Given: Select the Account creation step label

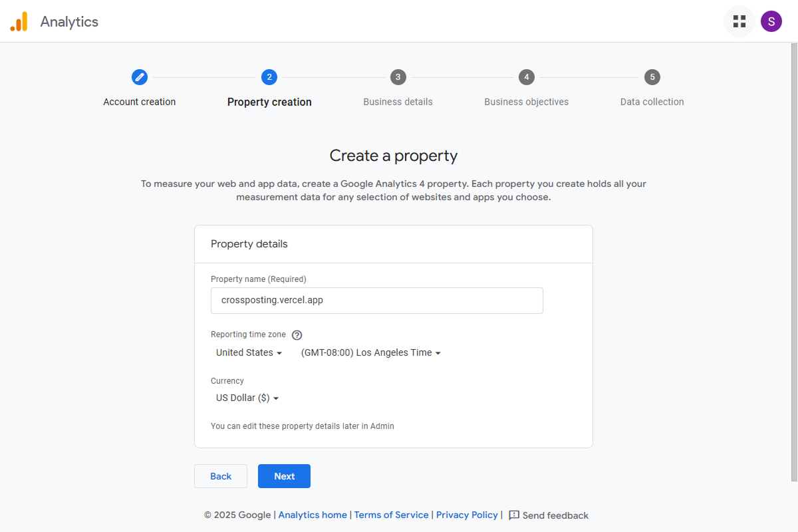Looking at the screenshot, I should tap(140, 101).
